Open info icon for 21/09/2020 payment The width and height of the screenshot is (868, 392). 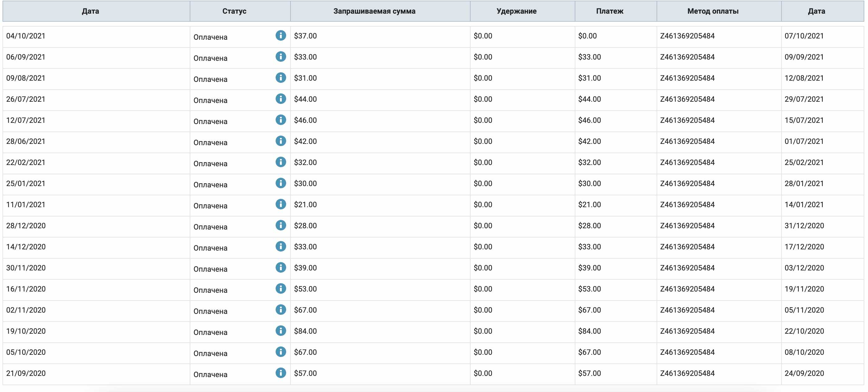(x=281, y=373)
